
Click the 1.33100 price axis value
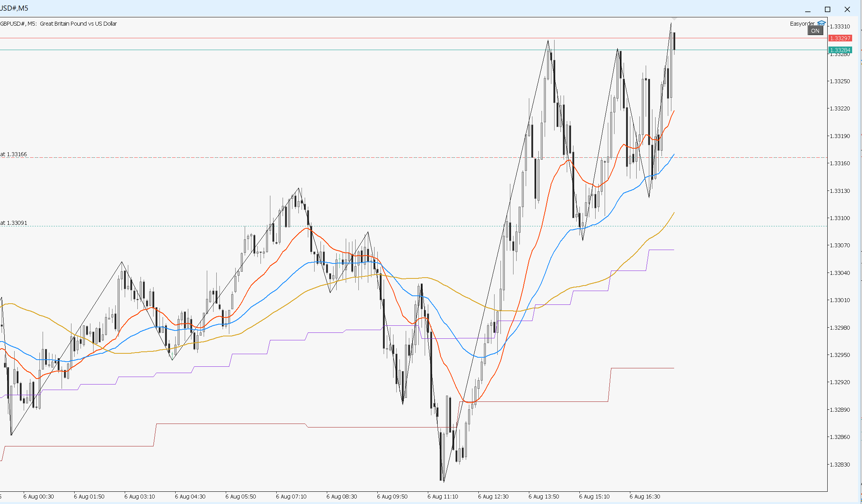[x=840, y=218]
